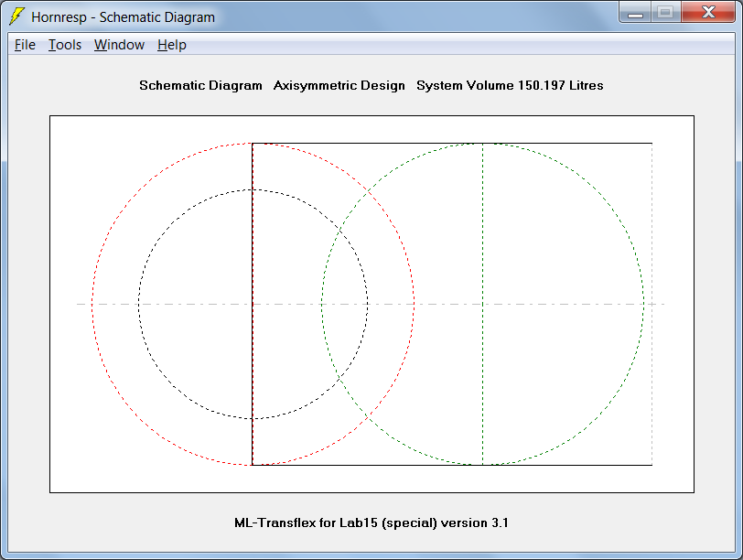This screenshot has height=560, width=743.
Task: Click the 'ML-Transflex for Lab15 (special) version 3.1' caption
Action: 371,522
